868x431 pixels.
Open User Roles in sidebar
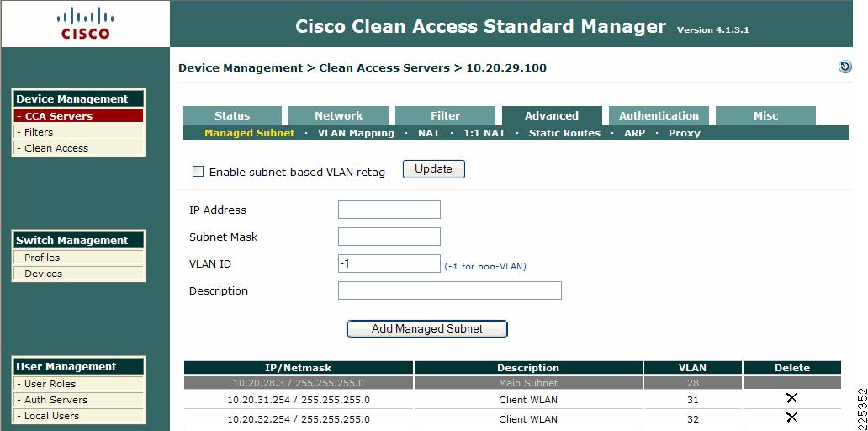click(78, 383)
